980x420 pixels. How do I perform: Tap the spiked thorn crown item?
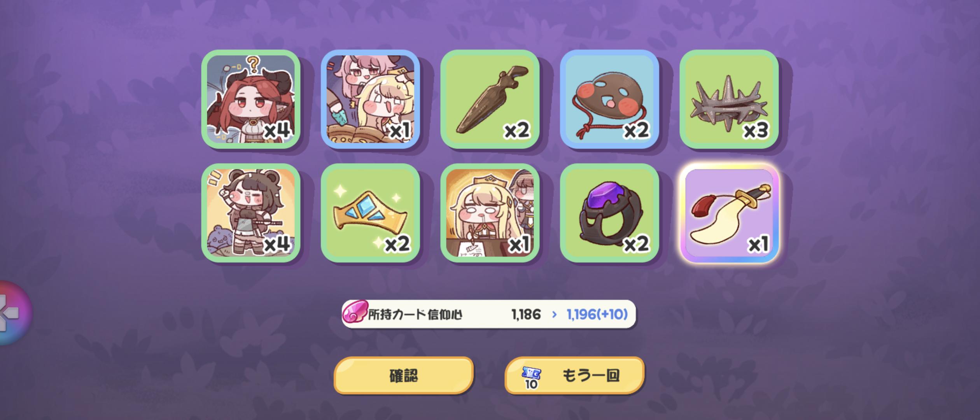729,99
